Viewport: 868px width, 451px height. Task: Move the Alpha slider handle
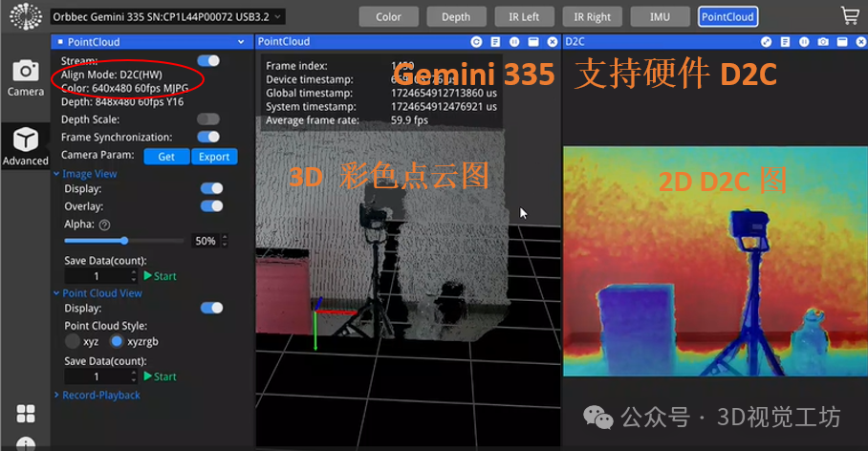(124, 240)
